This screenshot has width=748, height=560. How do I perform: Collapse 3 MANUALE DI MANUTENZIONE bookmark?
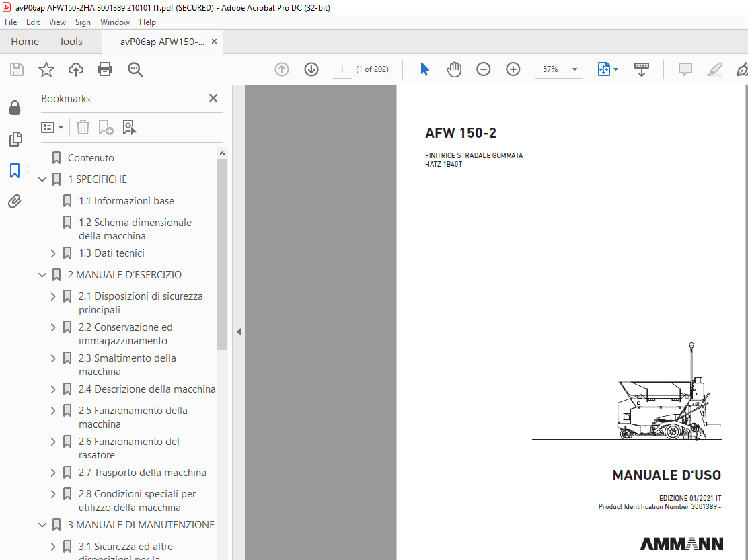coord(42,525)
